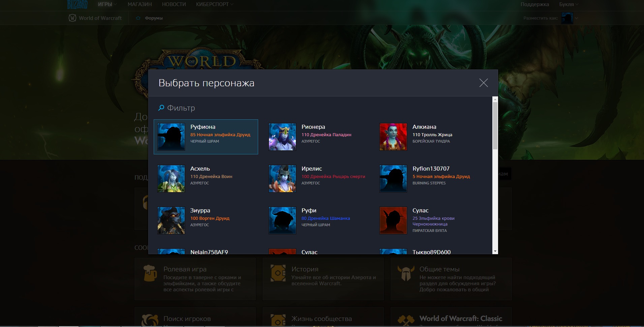Close the Выбрать персонажа dialog
Viewport: 644px width, 327px height.
click(x=484, y=83)
